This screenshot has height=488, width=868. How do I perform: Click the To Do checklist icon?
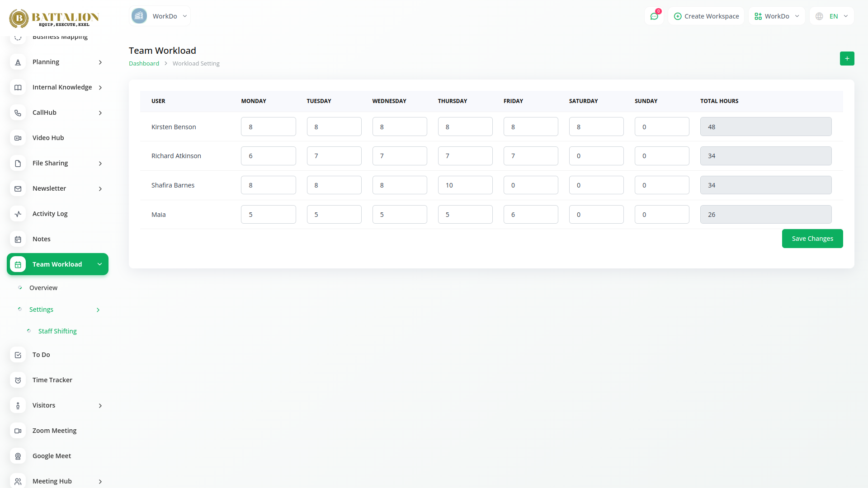[x=18, y=355]
